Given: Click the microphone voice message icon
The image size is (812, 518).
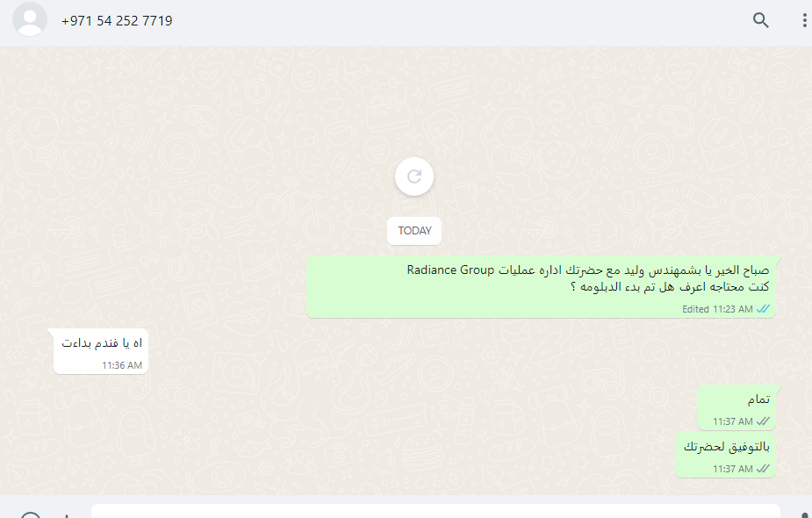Looking at the screenshot, I should pyautogui.click(x=803, y=514).
